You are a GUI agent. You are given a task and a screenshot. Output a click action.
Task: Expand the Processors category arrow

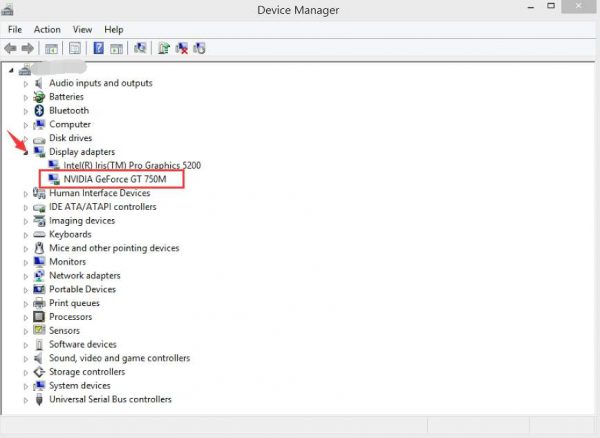[x=26, y=318]
